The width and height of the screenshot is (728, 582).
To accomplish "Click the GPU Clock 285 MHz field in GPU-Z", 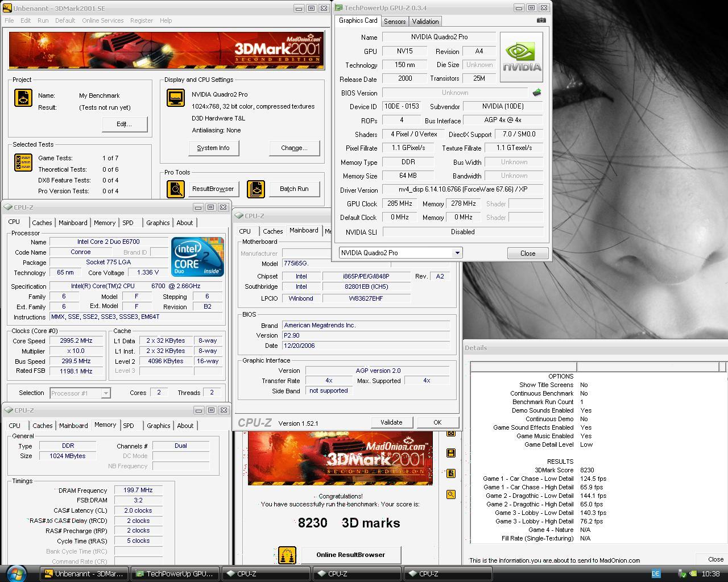I will point(399,203).
